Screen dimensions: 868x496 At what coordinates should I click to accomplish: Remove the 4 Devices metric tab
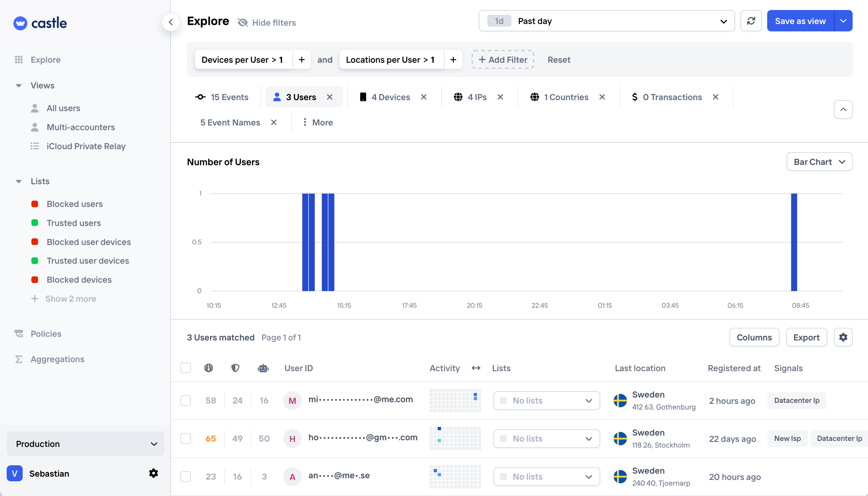pyautogui.click(x=423, y=97)
